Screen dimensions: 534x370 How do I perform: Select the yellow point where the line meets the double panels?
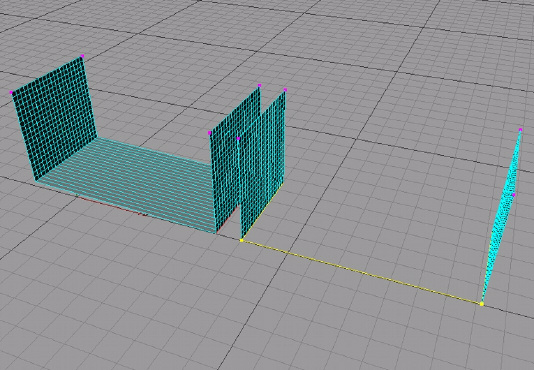241,241
